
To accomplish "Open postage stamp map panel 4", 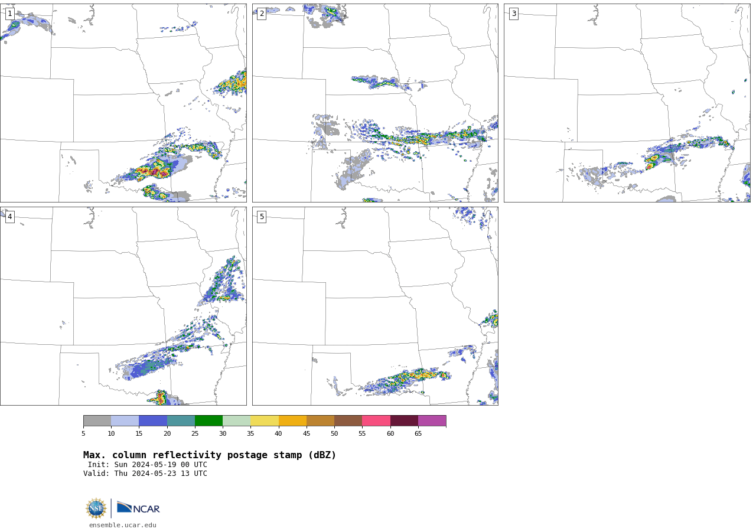I will click(x=123, y=306).
